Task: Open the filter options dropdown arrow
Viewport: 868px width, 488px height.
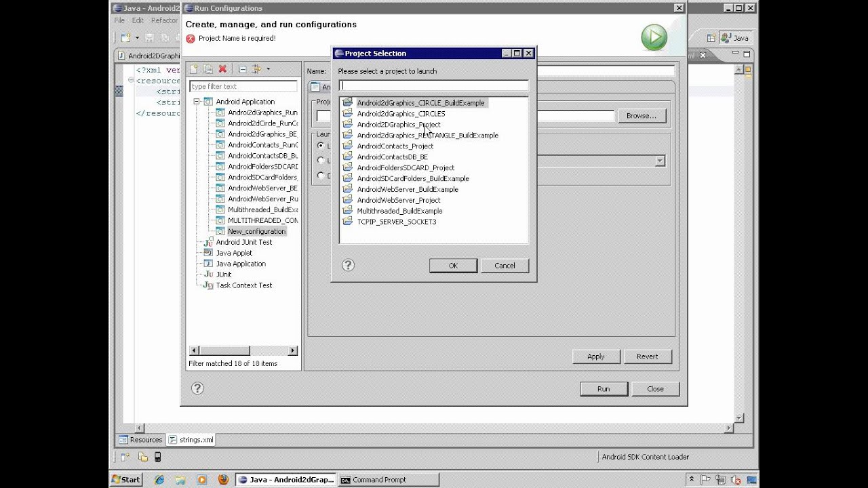Action: pyautogui.click(x=268, y=69)
